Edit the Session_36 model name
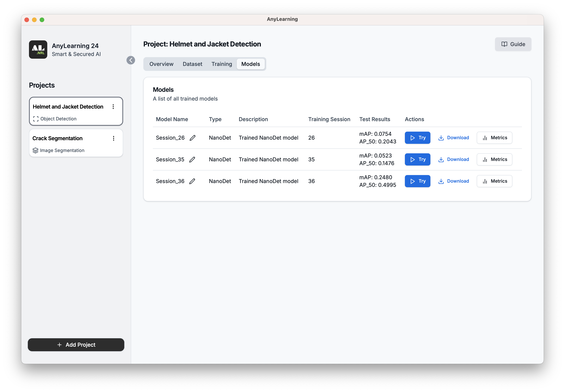The image size is (565, 392). click(x=192, y=181)
